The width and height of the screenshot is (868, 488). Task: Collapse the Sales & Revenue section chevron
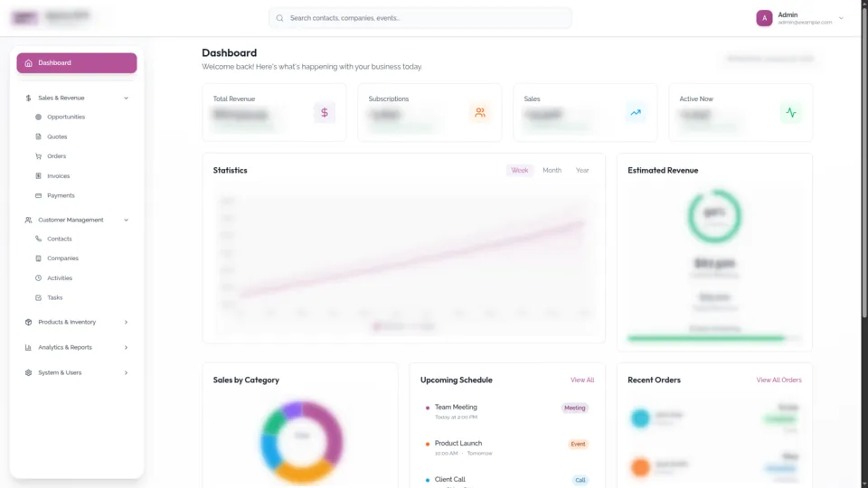coord(127,98)
